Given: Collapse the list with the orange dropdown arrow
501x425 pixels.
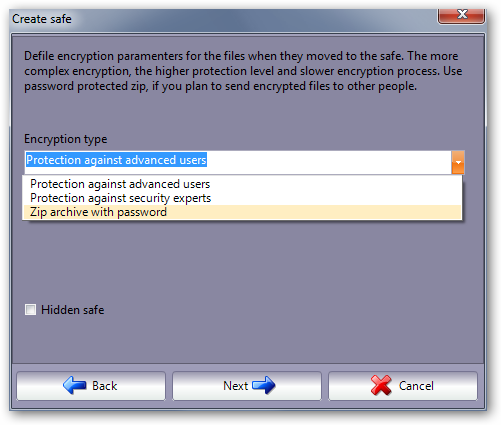Looking at the screenshot, I should pos(458,162).
